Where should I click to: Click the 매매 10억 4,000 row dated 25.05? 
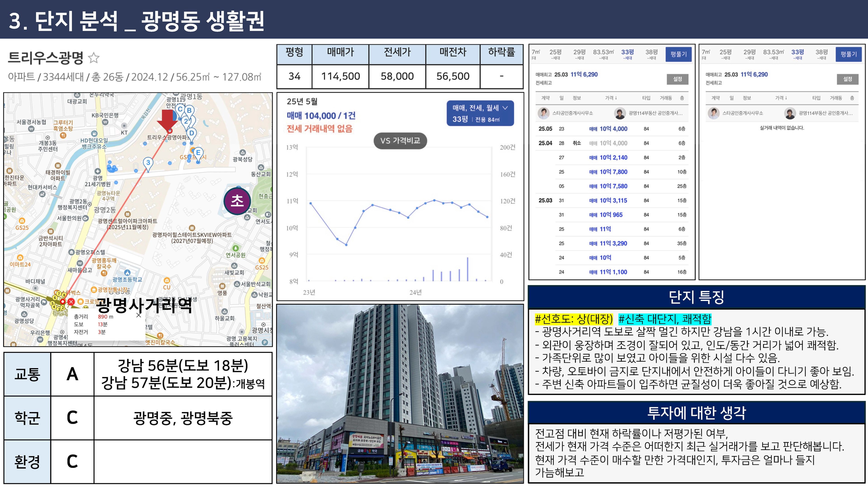(612, 129)
